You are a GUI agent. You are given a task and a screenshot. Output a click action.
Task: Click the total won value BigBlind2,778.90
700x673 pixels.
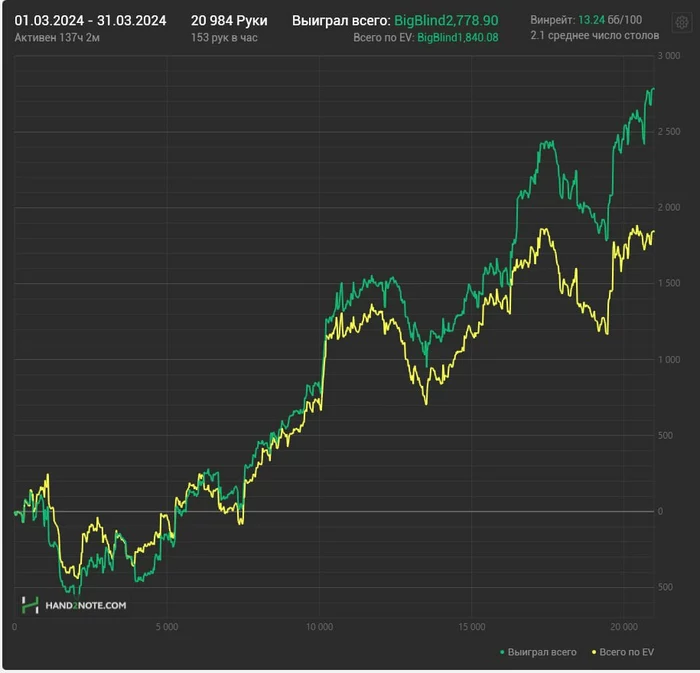coord(446,21)
